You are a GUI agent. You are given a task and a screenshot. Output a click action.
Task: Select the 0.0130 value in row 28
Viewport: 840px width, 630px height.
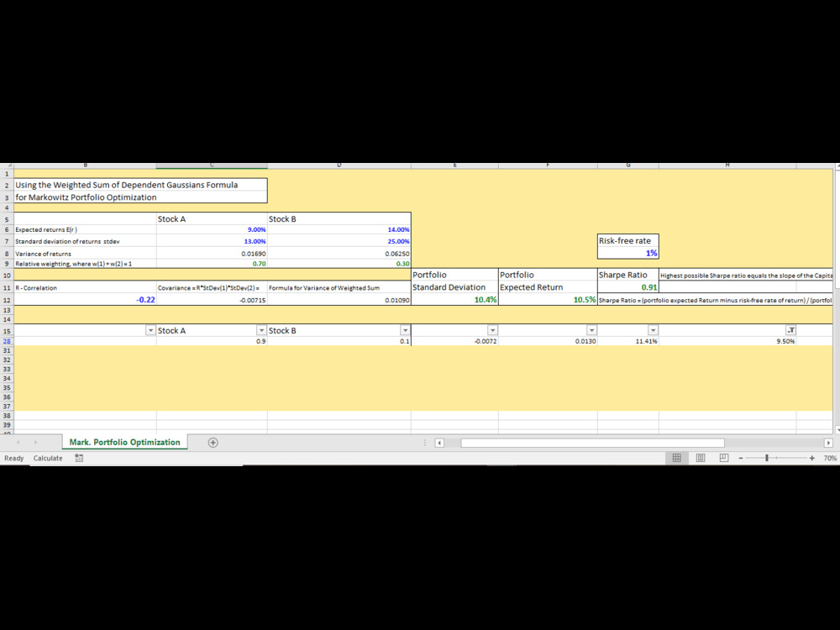tap(548, 341)
